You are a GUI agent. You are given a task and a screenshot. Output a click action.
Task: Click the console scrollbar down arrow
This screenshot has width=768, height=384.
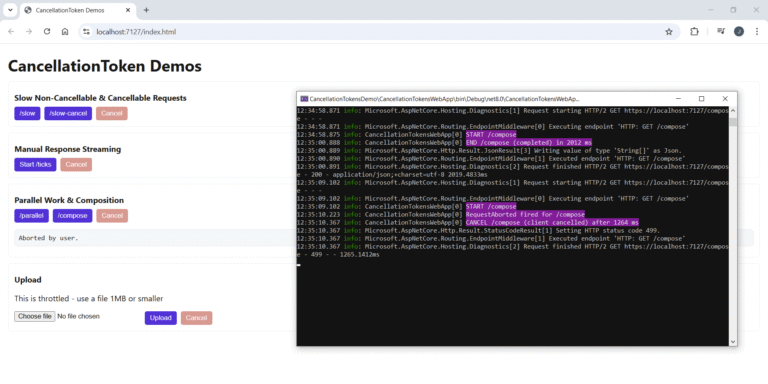[733, 341]
